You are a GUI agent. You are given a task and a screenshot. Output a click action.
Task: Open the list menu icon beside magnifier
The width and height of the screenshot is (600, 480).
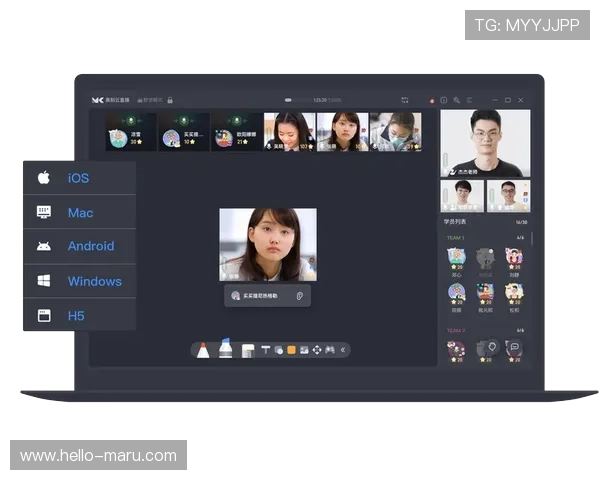pos(470,100)
